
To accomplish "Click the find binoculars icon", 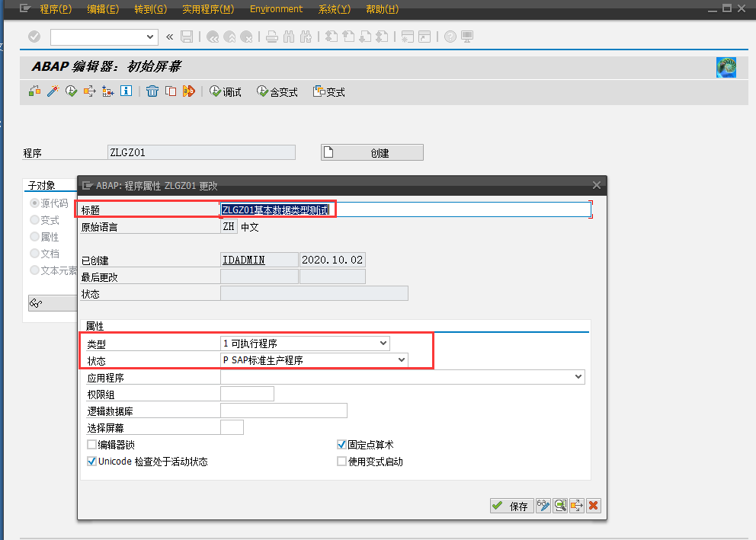I will pyautogui.click(x=289, y=37).
